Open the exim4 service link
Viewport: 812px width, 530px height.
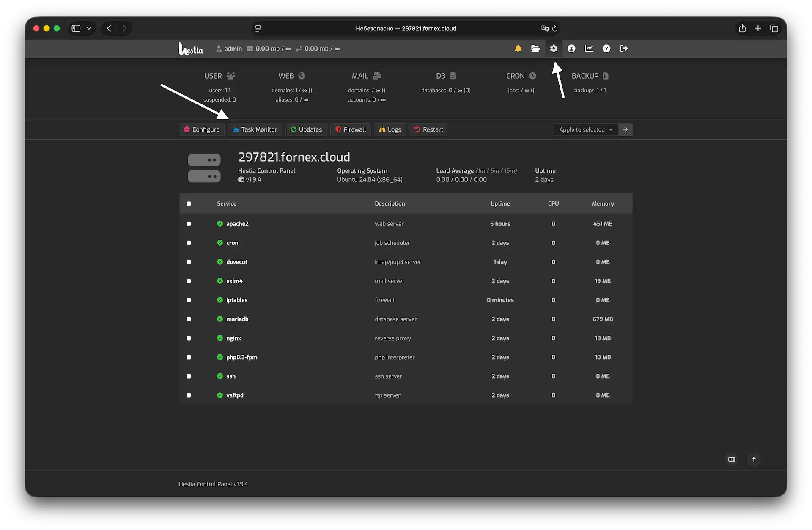[234, 281]
